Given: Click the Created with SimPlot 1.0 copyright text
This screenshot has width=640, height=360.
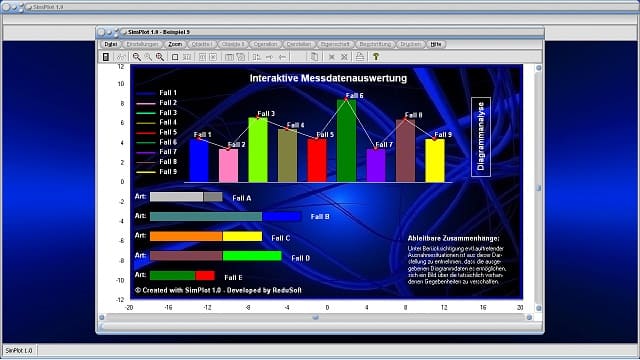Looking at the screenshot, I should (x=218, y=290).
